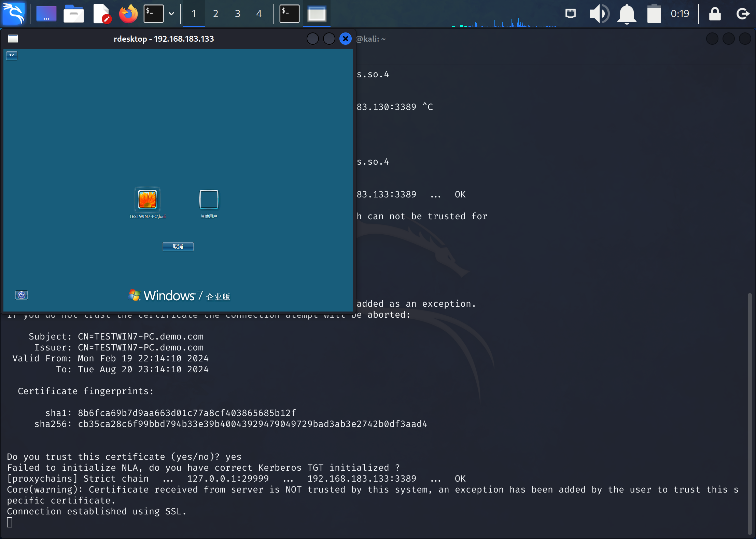This screenshot has width=756, height=539.
Task: Click the 'Certificate fingerprints:' heading
Action: click(86, 391)
